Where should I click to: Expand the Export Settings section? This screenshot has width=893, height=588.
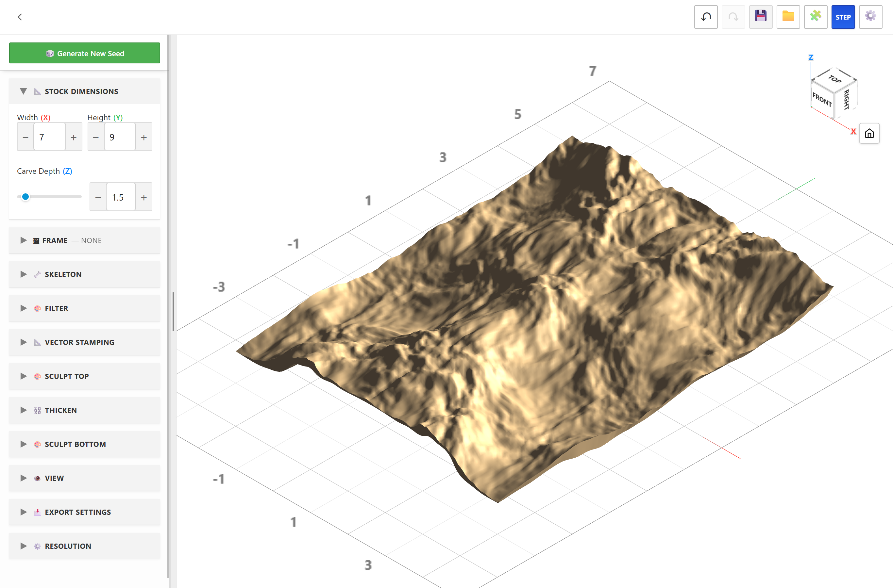point(85,512)
